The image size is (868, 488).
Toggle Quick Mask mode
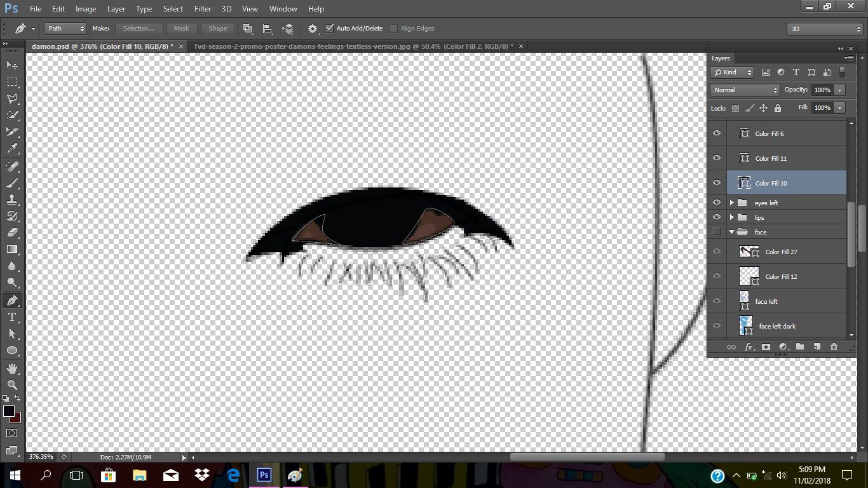point(12,433)
